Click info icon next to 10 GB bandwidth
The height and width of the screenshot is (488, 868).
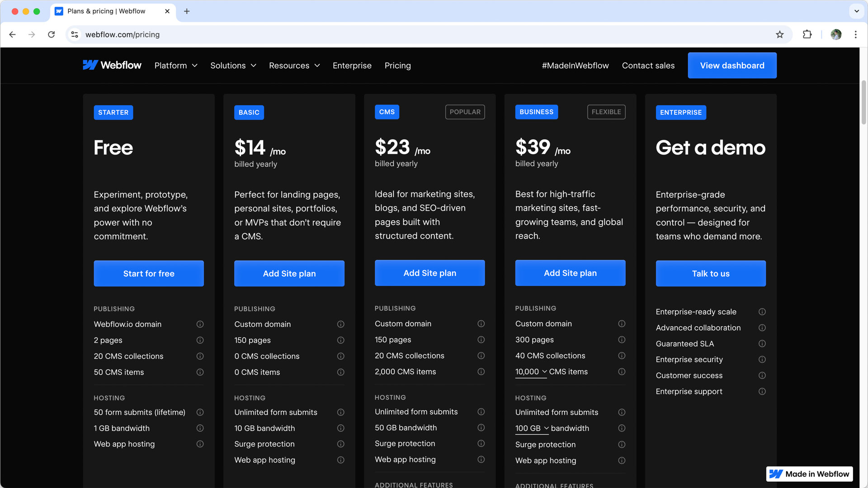340,428
